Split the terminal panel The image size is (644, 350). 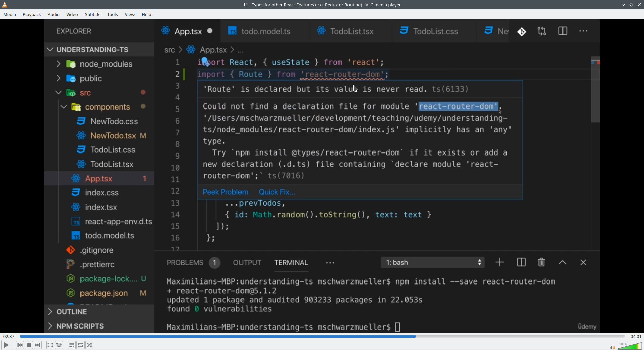[x=521, y=262]
